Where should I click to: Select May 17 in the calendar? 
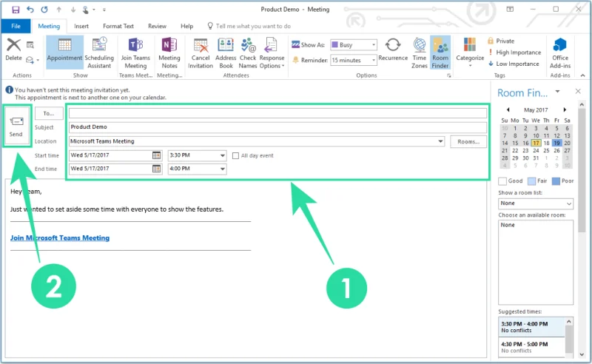click(x=536, y=143)
